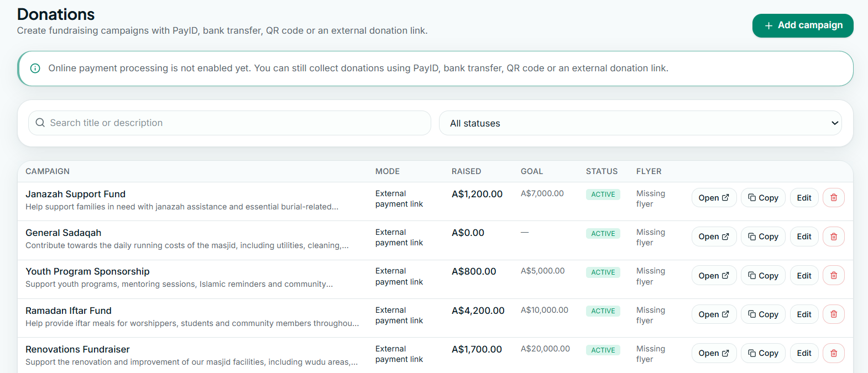
Task: Click the Janazah Support Fund title
Action: (75, 194)
